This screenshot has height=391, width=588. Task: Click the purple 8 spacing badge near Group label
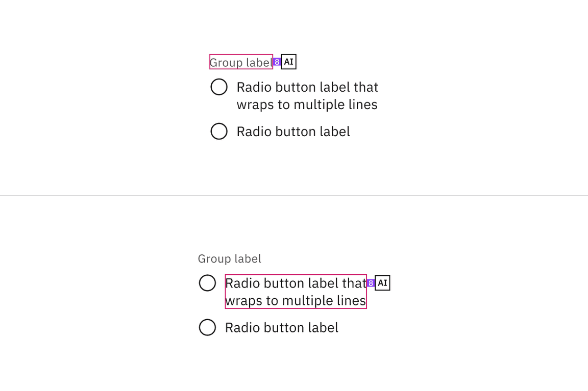pos(276,62)
